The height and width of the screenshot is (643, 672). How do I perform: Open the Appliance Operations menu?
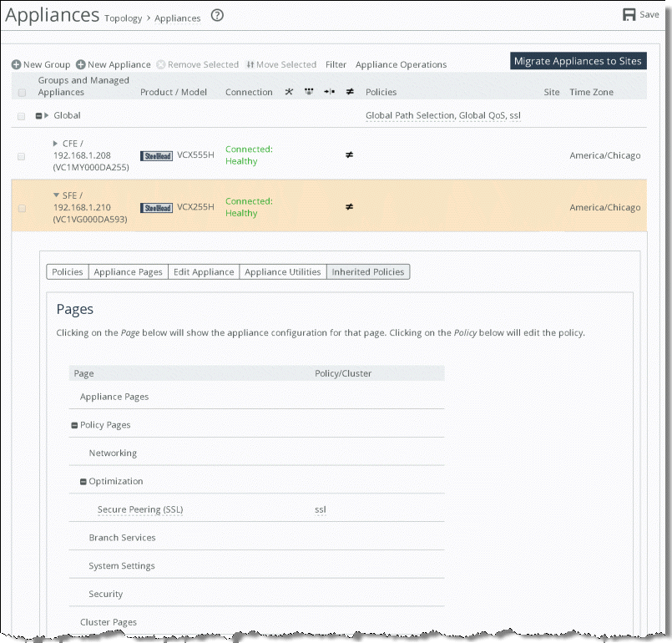click(401, 65)
